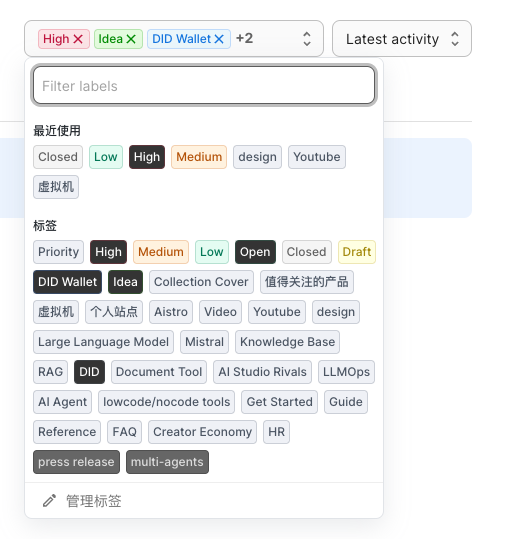This screenshot has height=539, width=520.
Task: Open the Latest activity sort dropdown
Action: [x=402, y=38]
